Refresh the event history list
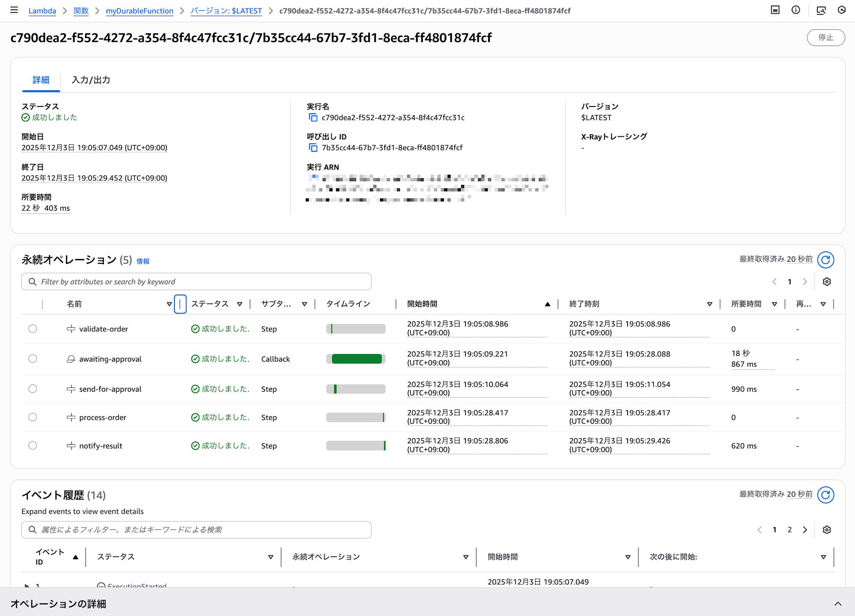Image resolution: width=855 pixels, height=616 pixels. [826, 495]
